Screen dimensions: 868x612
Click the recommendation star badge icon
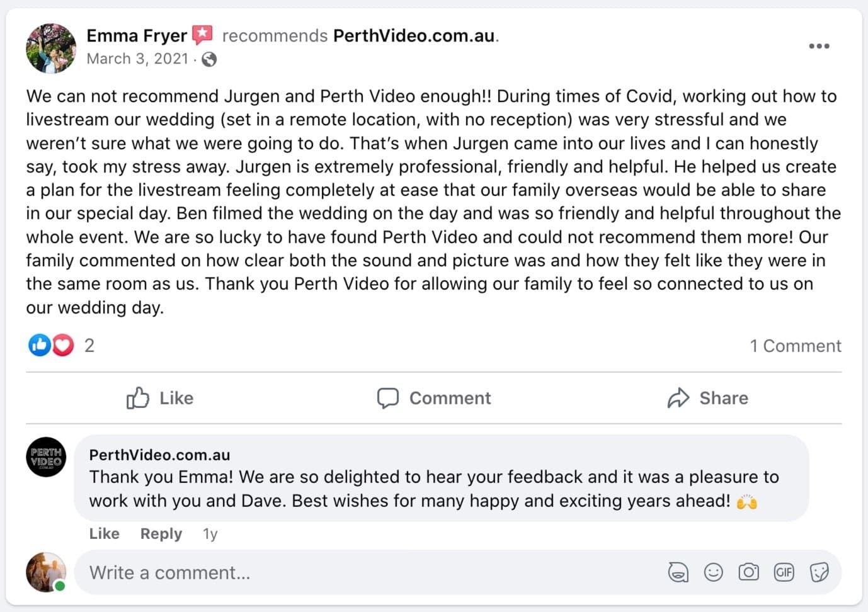point(202,35)
